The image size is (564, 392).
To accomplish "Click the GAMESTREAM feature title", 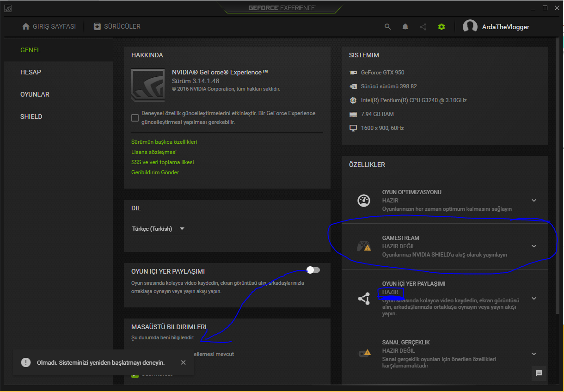I will (401, 238).
